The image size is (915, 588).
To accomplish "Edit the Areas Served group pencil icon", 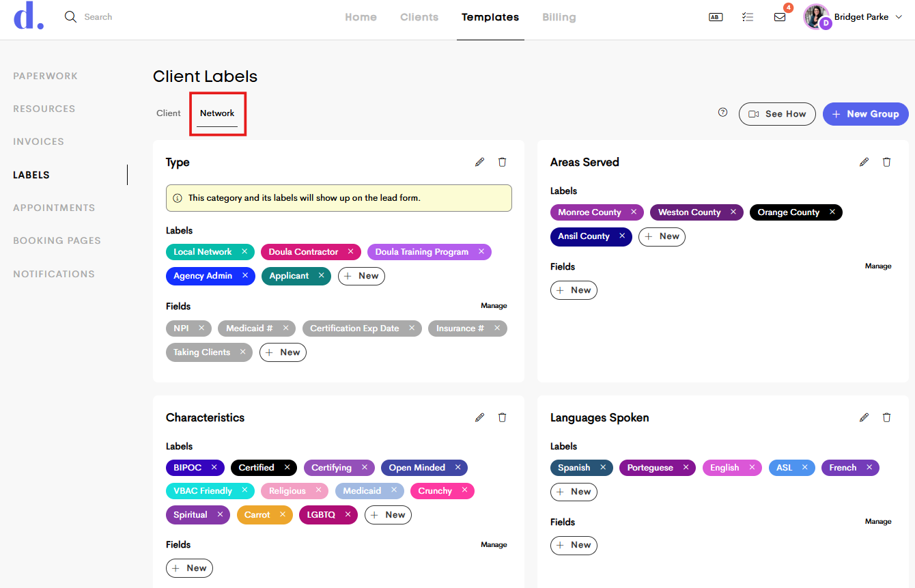I will [864, 162].
